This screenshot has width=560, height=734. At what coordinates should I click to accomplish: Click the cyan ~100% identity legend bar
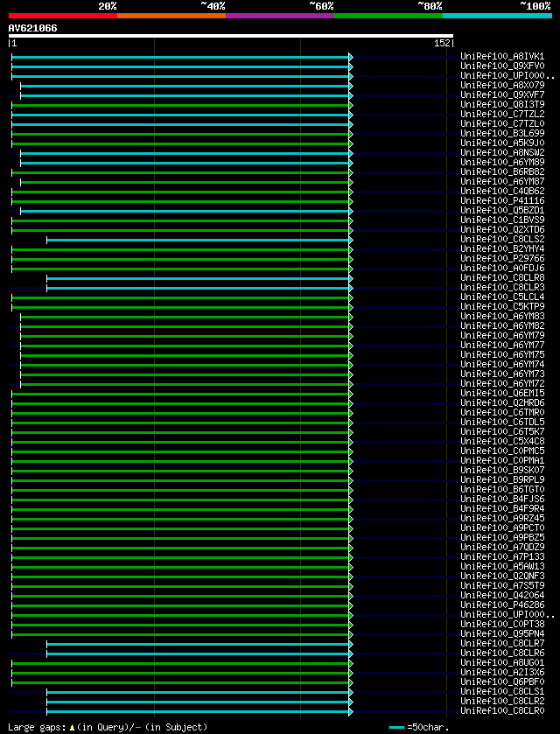497,16
